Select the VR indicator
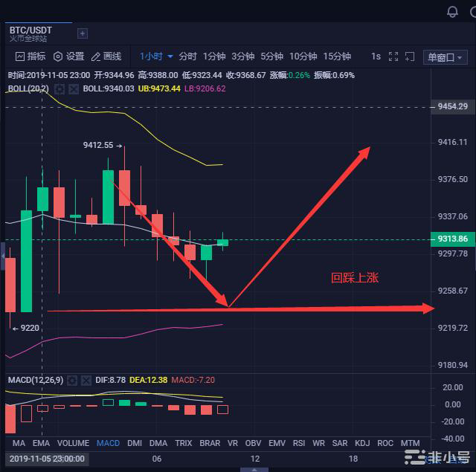476x472 pixels. tap(233, 443)
